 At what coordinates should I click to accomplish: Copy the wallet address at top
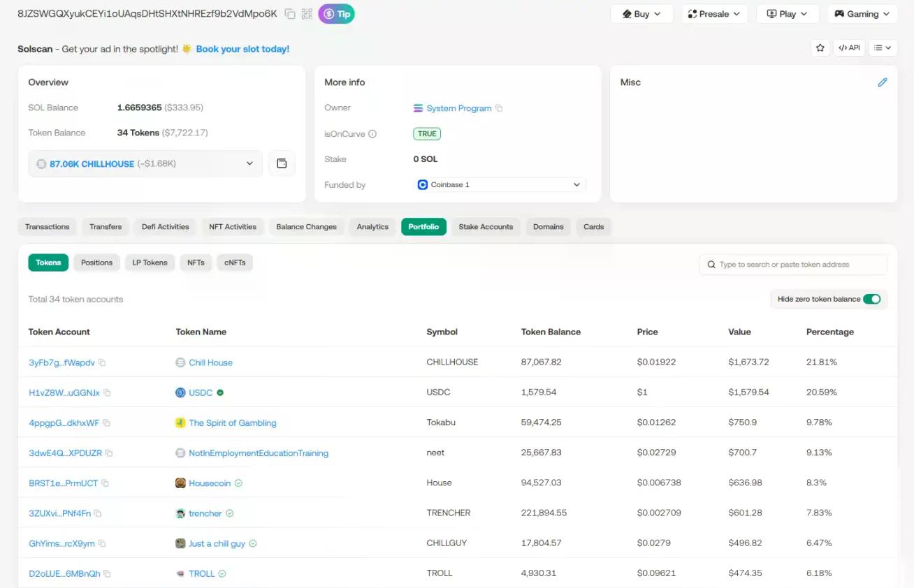(x=290, y=14)
